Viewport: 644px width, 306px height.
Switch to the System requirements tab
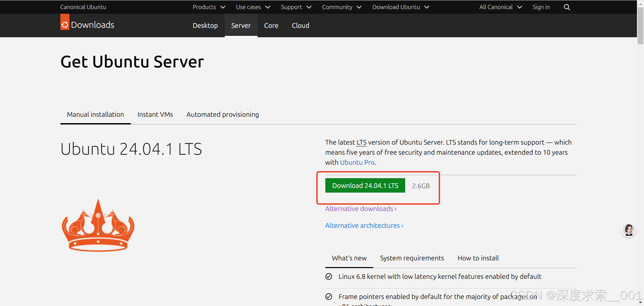click(412, 258)
